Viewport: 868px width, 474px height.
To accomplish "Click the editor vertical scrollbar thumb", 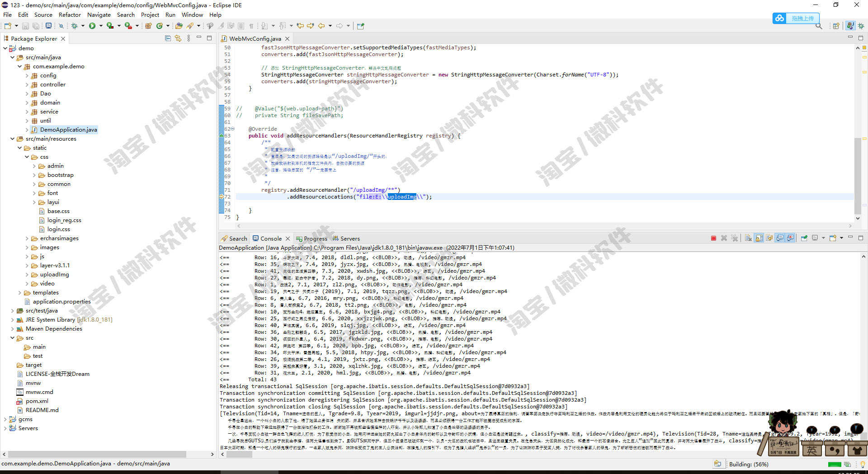I will coord(858,176).
